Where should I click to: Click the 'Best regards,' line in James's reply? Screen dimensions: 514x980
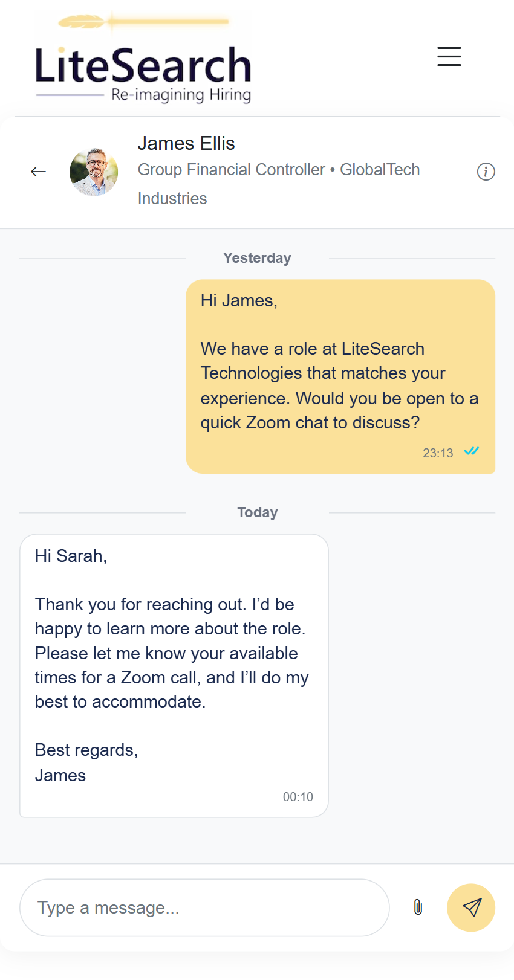pyautogui.click(x=86, y=750)
